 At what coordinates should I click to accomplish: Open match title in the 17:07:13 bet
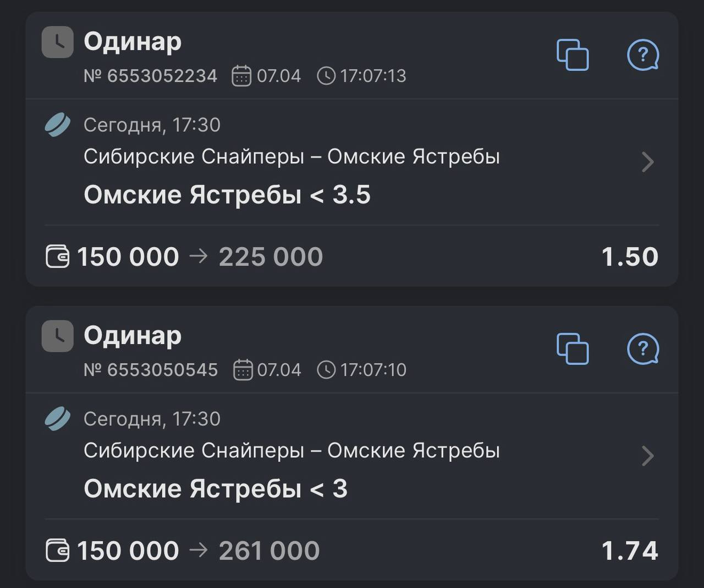pyautogui.click(x=291, y=157)
